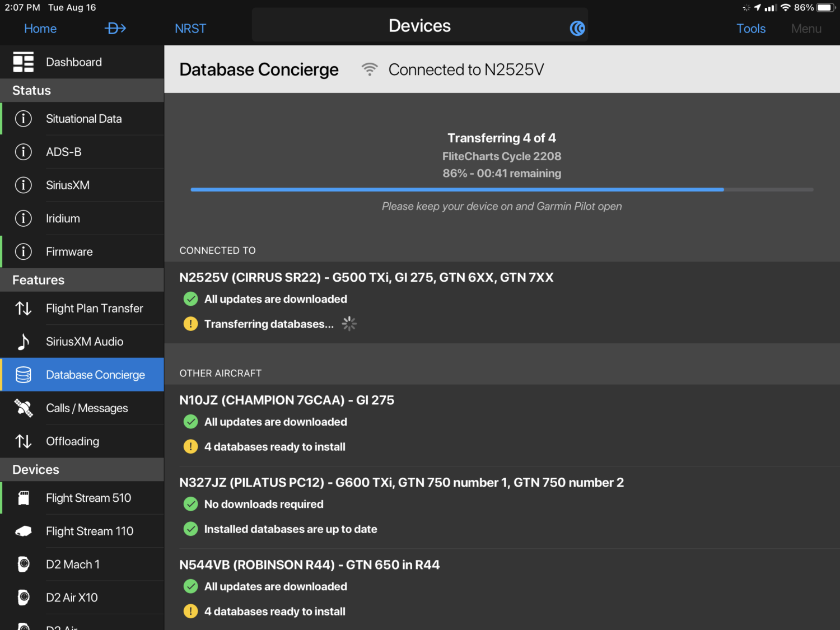Click the Dashboard grid icon
This screenshot has width=840, height=630.
pos(23,62)
